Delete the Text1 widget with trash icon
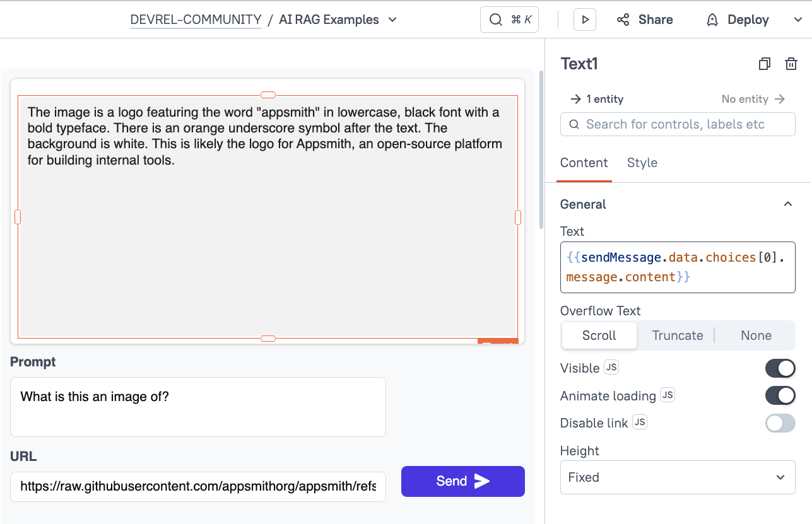The height and width of the screenshot is (524, 812). (791, 64)
